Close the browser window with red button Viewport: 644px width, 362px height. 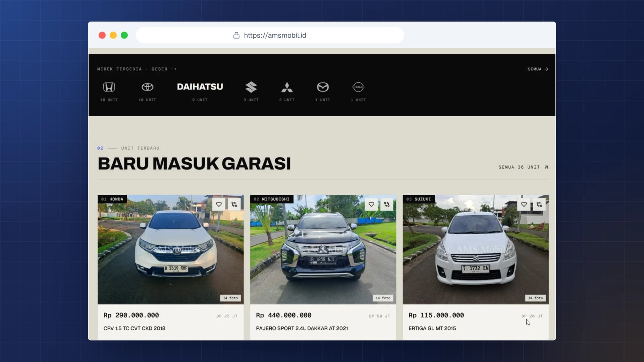coord(102,35)
